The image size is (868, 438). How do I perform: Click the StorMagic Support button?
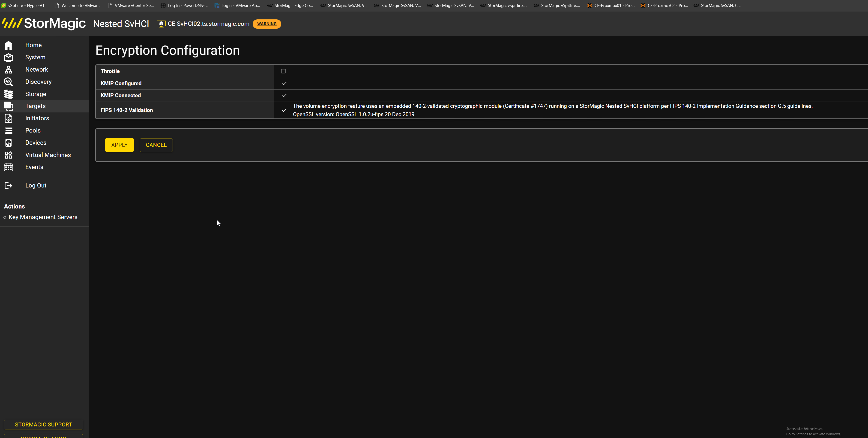click(x=43, y=425)
